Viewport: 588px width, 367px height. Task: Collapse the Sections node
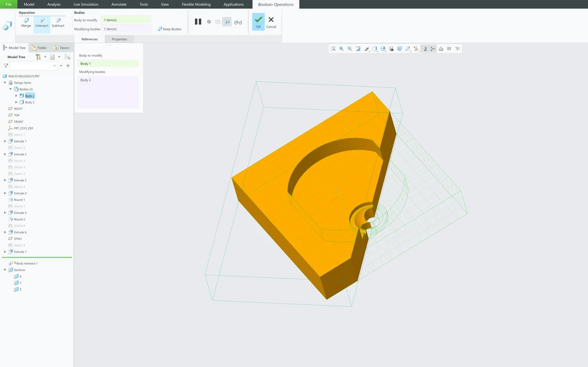(x=5, y=270)
